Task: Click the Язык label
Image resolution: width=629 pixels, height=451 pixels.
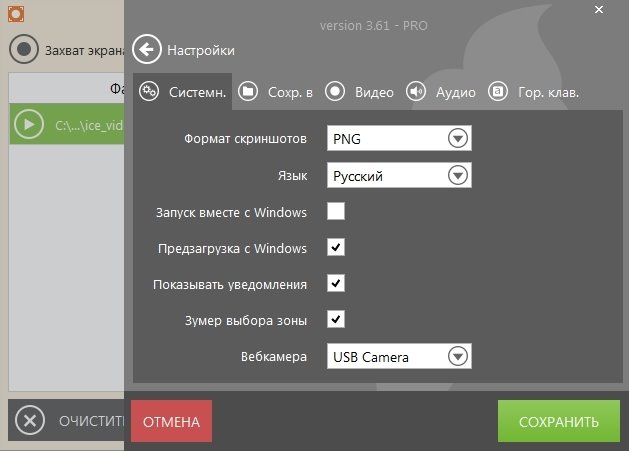Action: (x=292, y=176)
